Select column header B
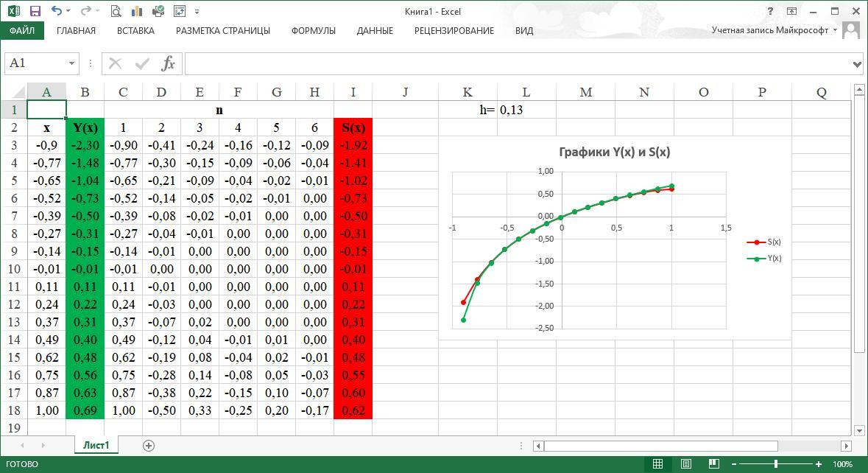 [85, 92]
